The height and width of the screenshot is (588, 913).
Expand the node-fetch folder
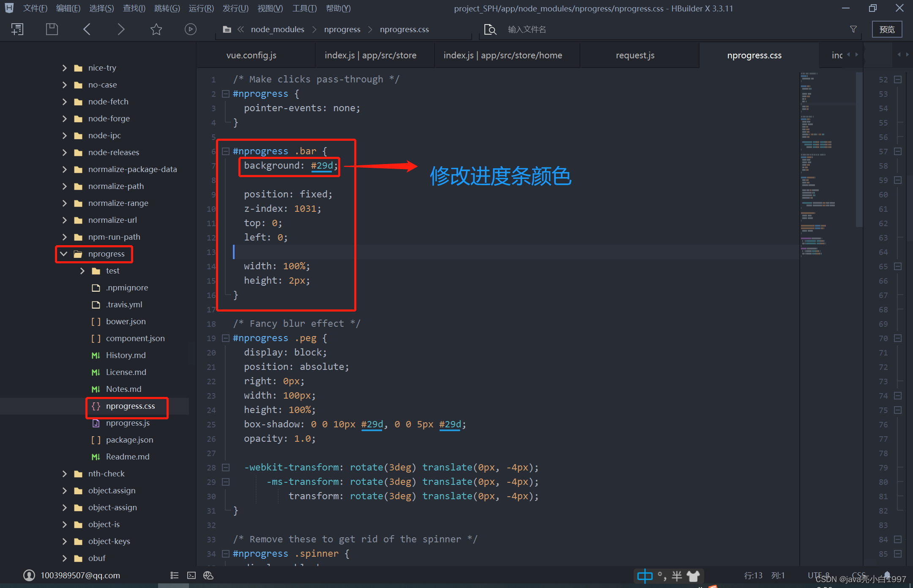[x=64, y=101]
